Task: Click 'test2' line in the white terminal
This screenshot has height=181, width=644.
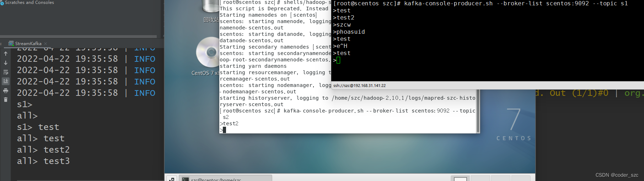Action: (x=229, y=124)
